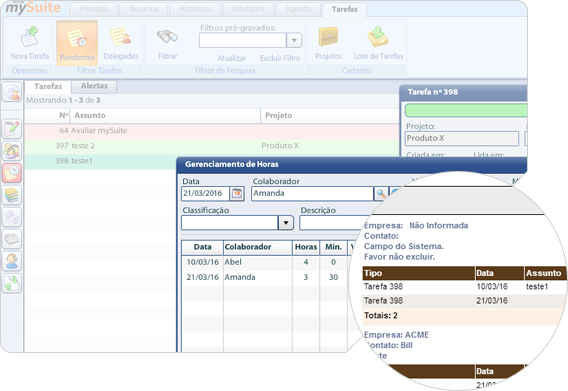Open the Tarefas ribbon tab
Viewport: 568px width, 391px height.
344,9
